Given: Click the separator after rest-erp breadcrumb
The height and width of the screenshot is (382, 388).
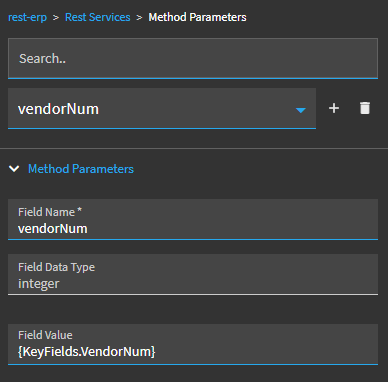Looking at the screenshot, I should [x=56, y=17].
